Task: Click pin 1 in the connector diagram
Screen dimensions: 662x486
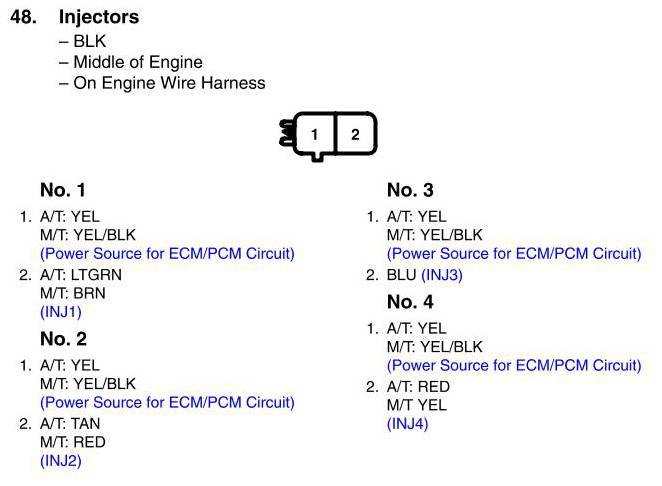Action: [314, 134]
